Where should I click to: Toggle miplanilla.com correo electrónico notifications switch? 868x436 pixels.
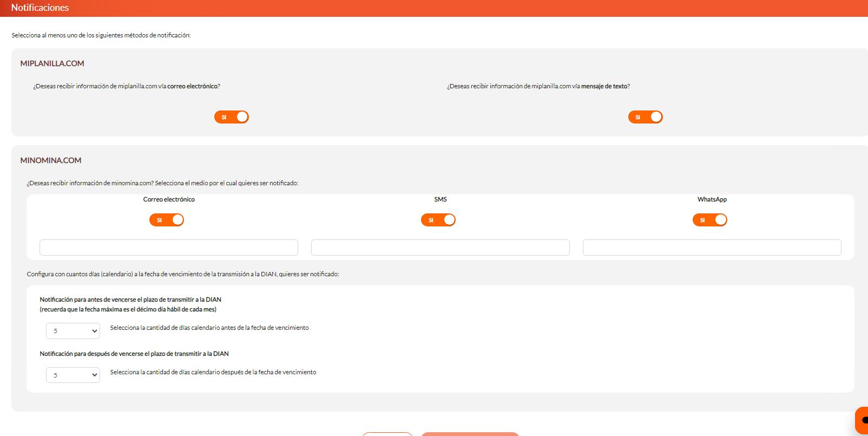pos(232,117)
